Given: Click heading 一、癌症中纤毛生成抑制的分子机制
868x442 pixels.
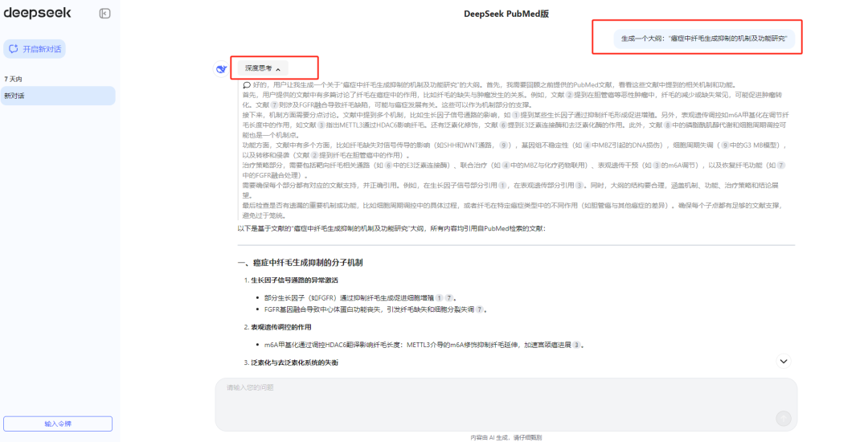Looking at the screenshot, I should (300, 263).
